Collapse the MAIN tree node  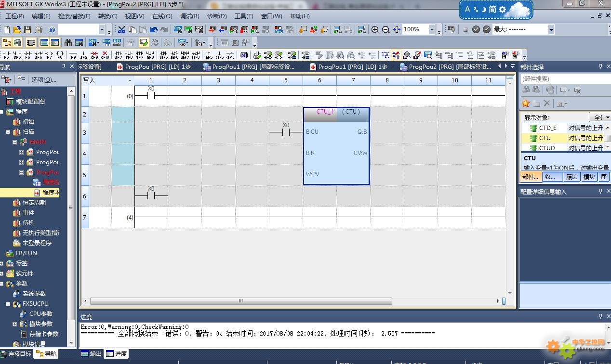point(14,142)
